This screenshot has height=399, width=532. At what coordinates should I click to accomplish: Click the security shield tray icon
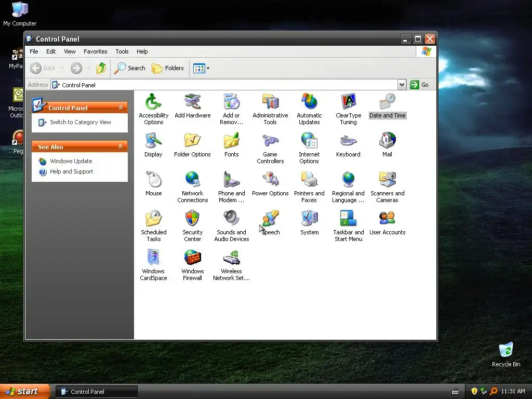(x=474, y=391)
